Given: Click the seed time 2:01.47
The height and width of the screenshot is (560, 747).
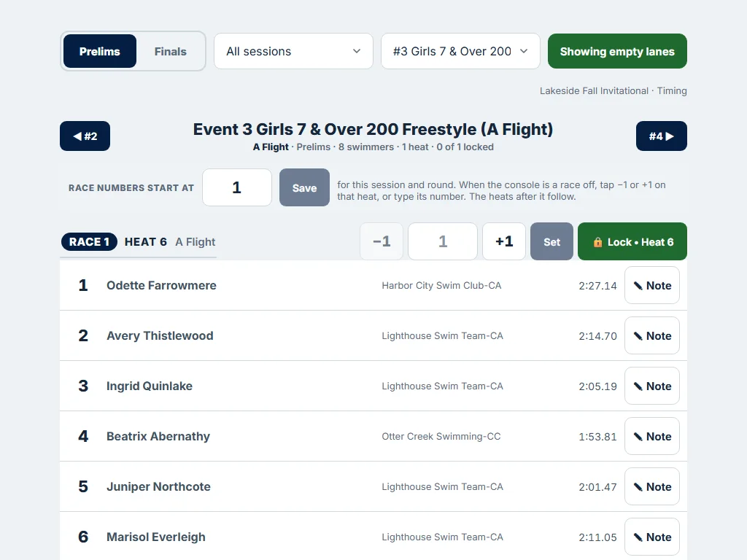Looking at the screenshot, I should [x=597, y=487].
